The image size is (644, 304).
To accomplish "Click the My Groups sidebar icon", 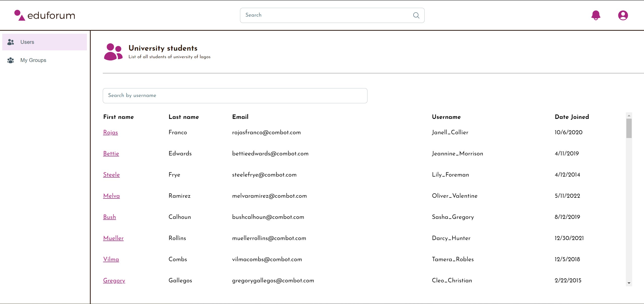I will 11,60.
